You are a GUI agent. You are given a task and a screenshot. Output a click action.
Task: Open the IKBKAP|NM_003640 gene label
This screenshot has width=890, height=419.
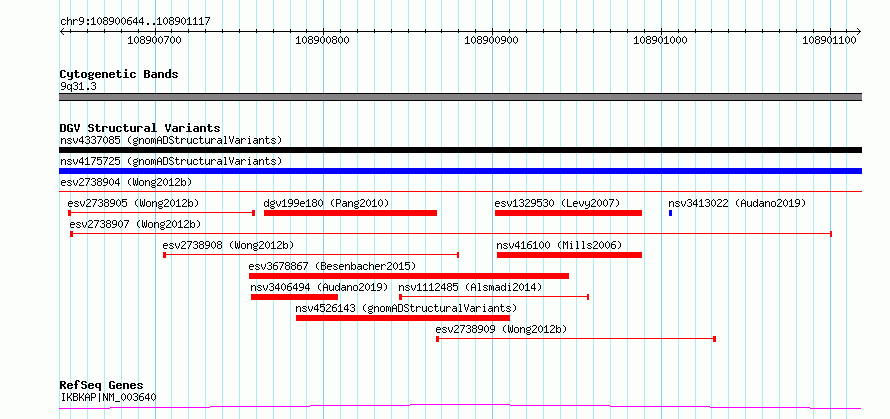tap(108, 397)
